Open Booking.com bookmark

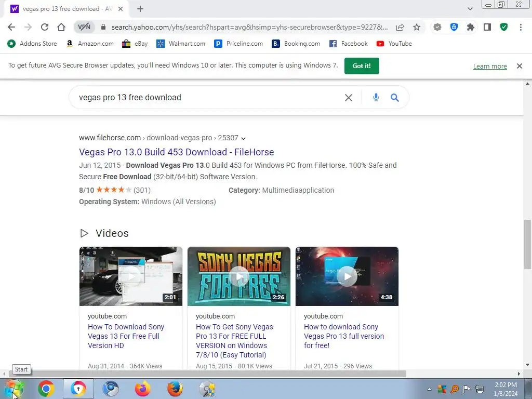tap(296, 44)
